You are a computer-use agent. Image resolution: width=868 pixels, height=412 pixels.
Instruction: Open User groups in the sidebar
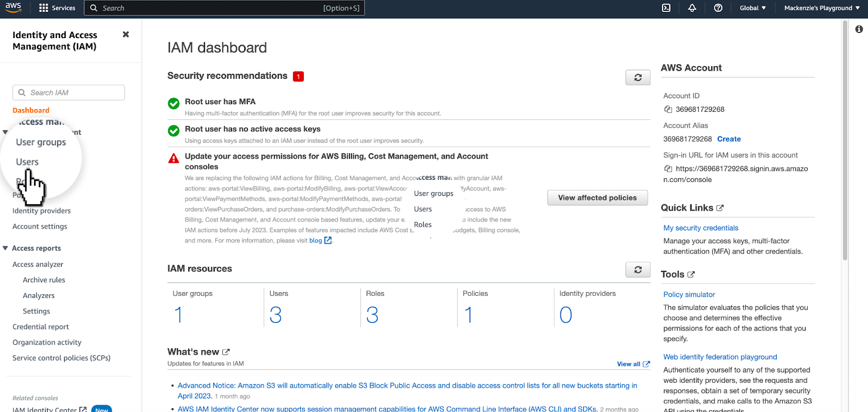[41, 142]
